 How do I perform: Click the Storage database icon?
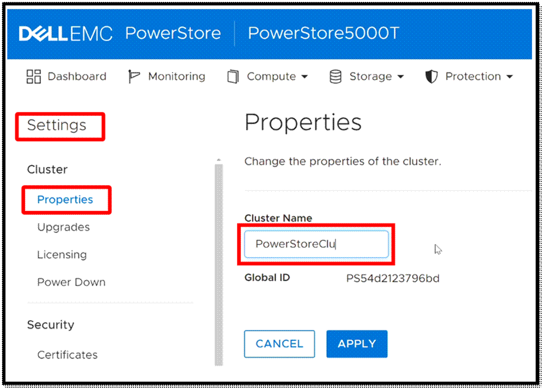(x=335, y=77)
